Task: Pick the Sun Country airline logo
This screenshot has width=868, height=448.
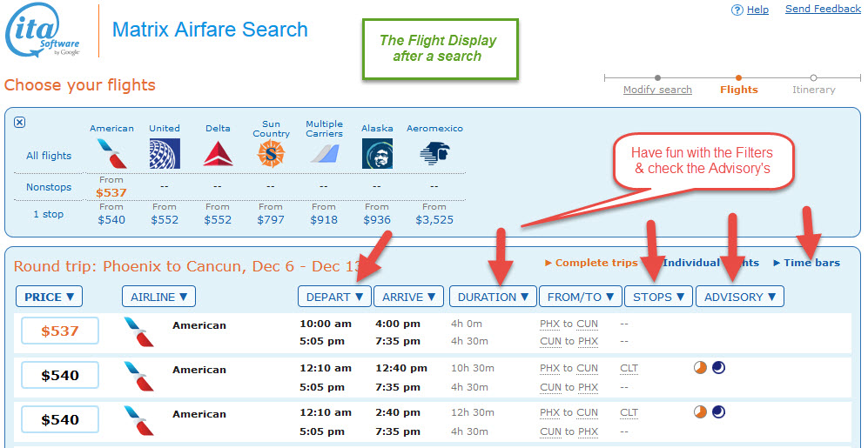Action: pyautogui.click(x=271, y=155)
